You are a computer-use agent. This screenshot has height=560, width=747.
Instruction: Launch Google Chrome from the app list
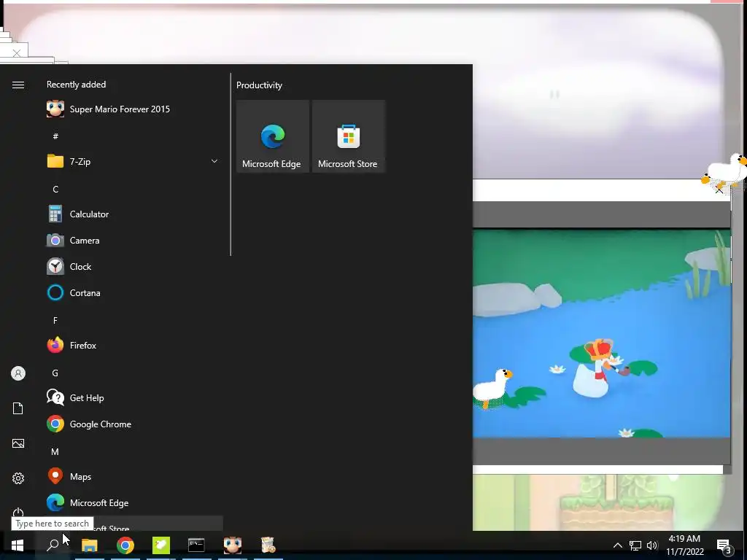click(x=134, y=424)
